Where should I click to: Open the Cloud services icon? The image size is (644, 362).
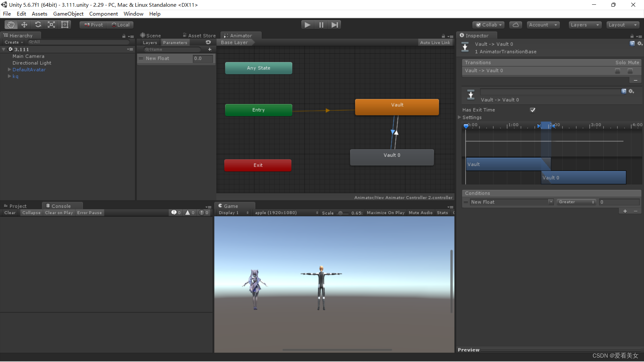516,25
